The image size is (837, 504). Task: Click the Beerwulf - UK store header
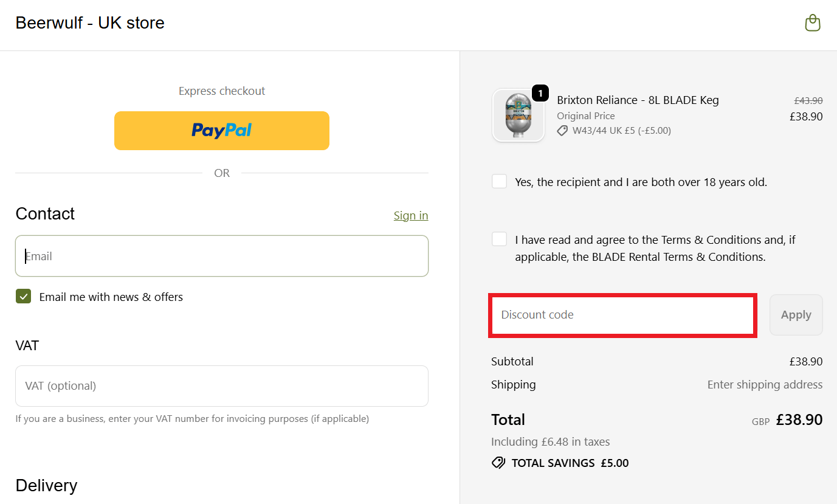pos(89,22)
